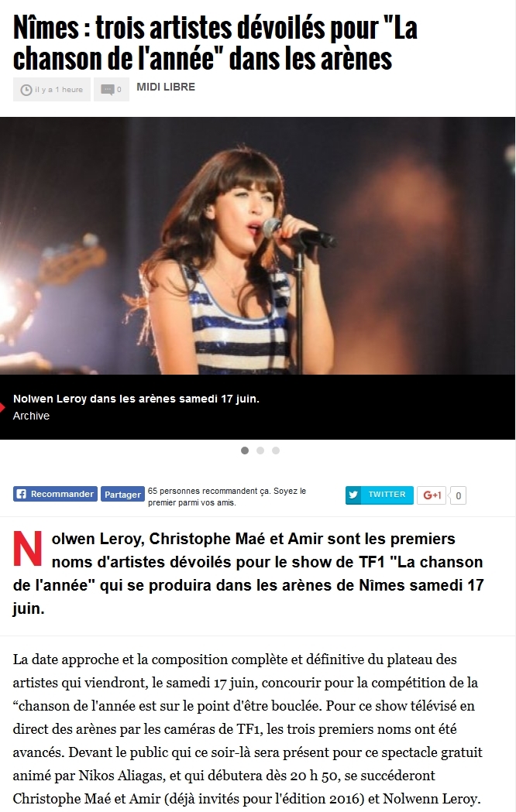Click the photo caption 'Nolwen Leroy dans les arènes'
Screen dimensions: 516x812
136,399
